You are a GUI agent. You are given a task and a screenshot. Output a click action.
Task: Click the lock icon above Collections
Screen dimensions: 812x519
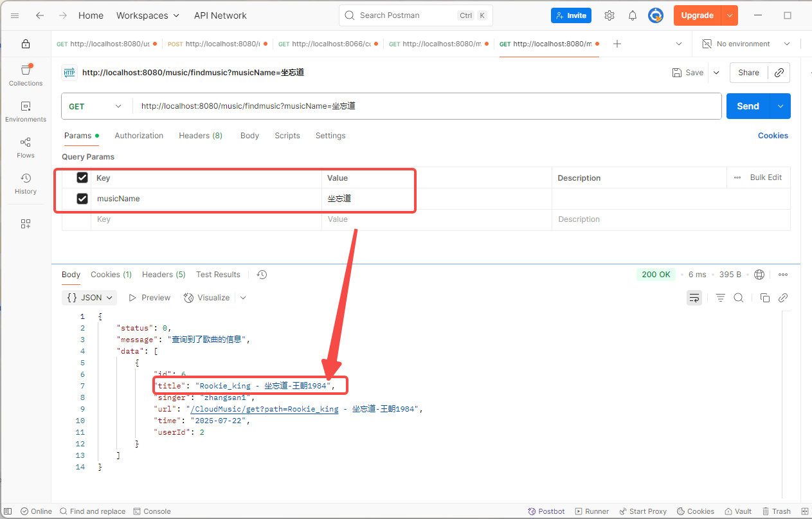click(x=26, y=44)
